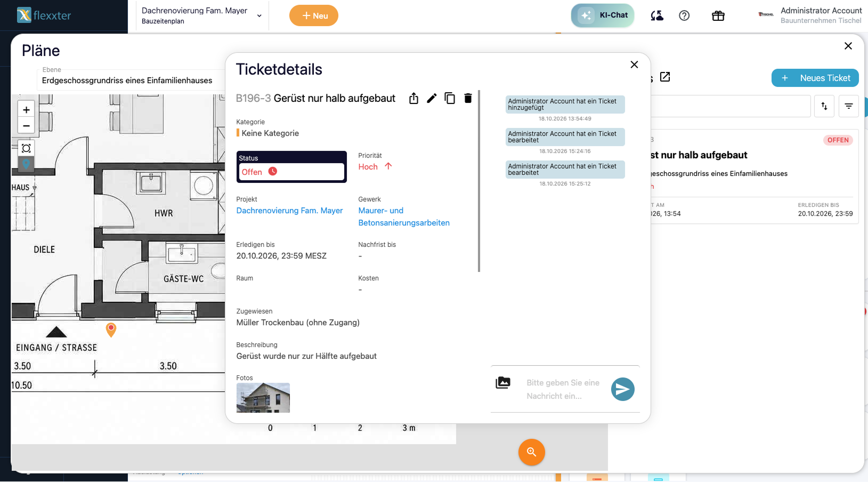The width and height of the screenshot is (868, 482).
Task: Create a Neues Ticket
Action: tap(815, 78)
